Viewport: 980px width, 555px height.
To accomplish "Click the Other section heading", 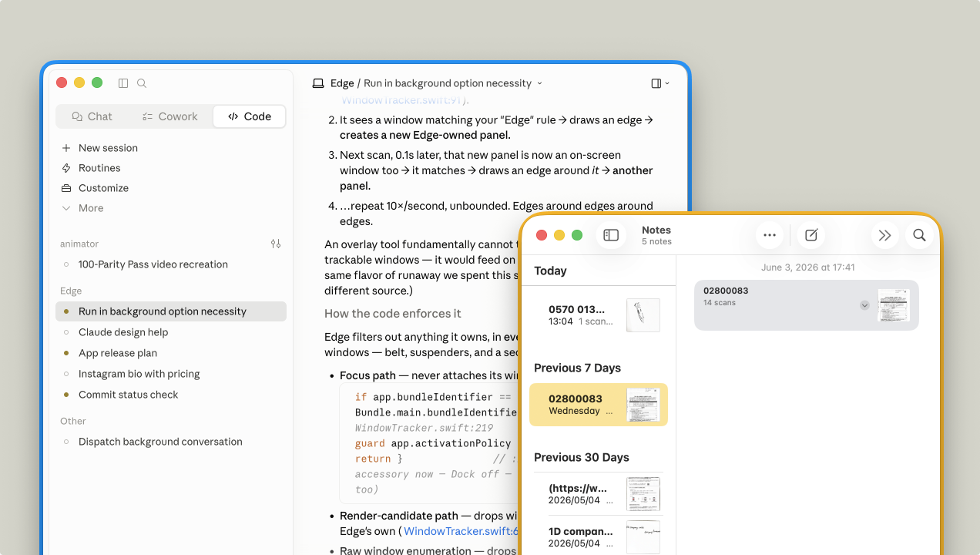I will [x=73, y=421].
